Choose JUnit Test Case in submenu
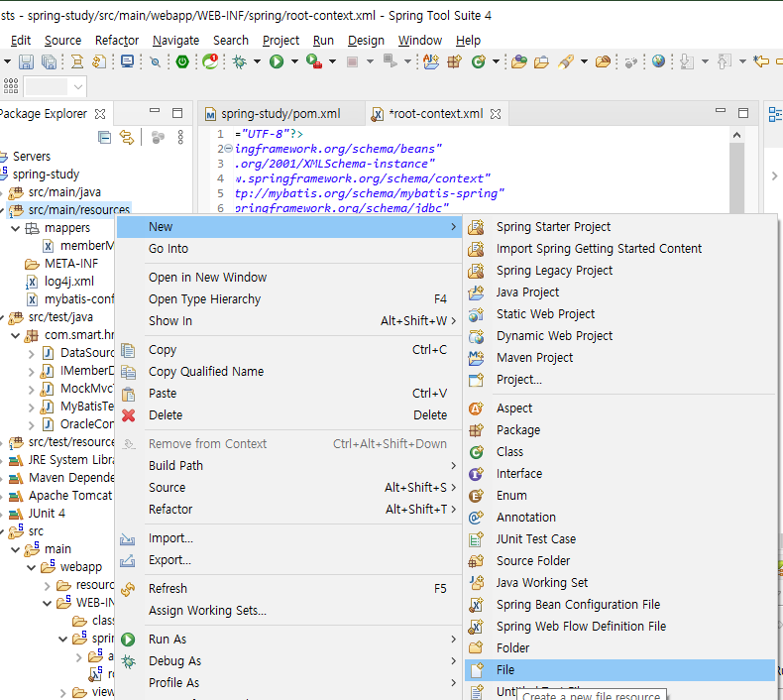The width and height of the screenshot is (783, 700). point(619,539)
